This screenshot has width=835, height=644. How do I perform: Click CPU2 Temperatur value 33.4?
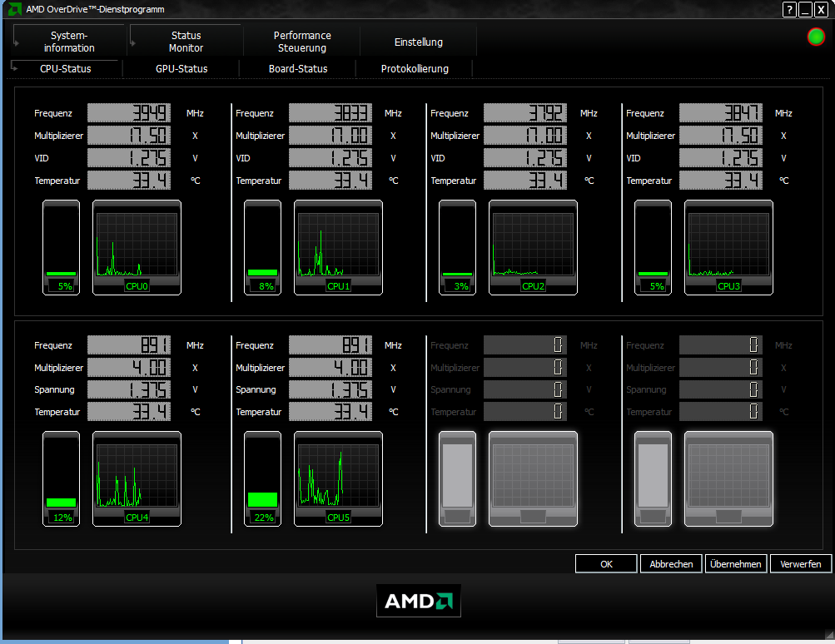pos(525,181)
